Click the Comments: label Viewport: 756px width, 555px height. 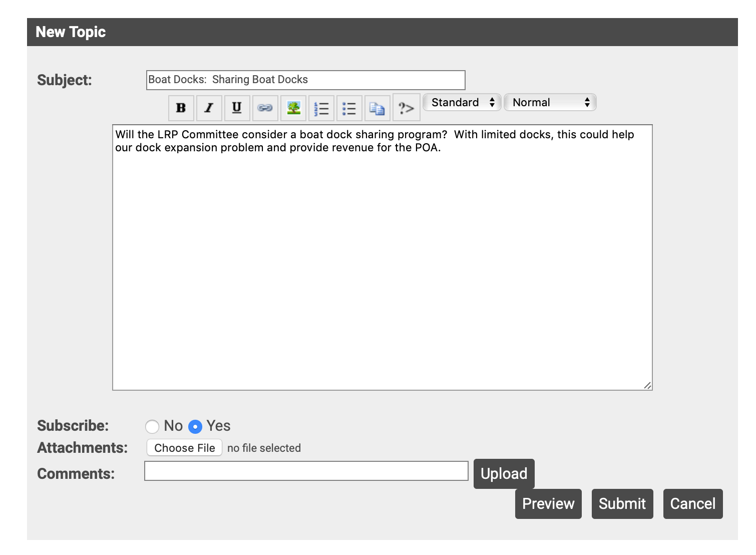click(x=76, y=473)
